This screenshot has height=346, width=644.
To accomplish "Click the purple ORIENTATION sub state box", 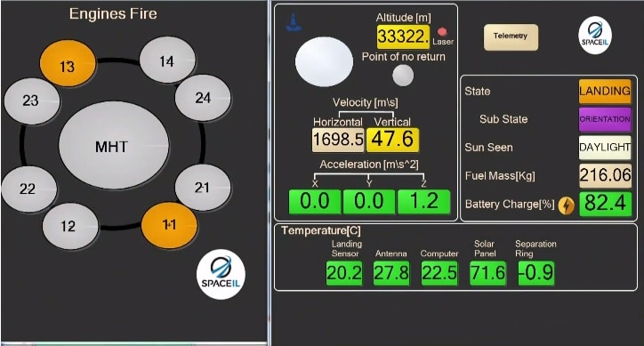I will 605,119.
